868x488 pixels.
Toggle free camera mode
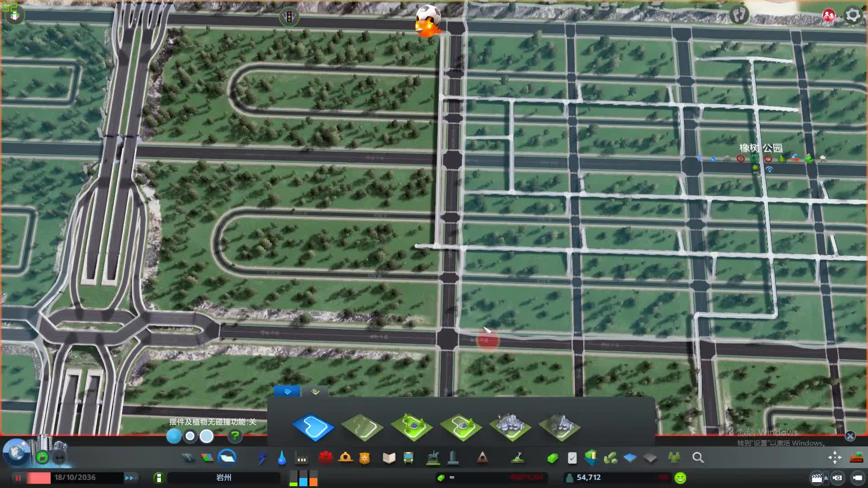click(x=857, y=478)
